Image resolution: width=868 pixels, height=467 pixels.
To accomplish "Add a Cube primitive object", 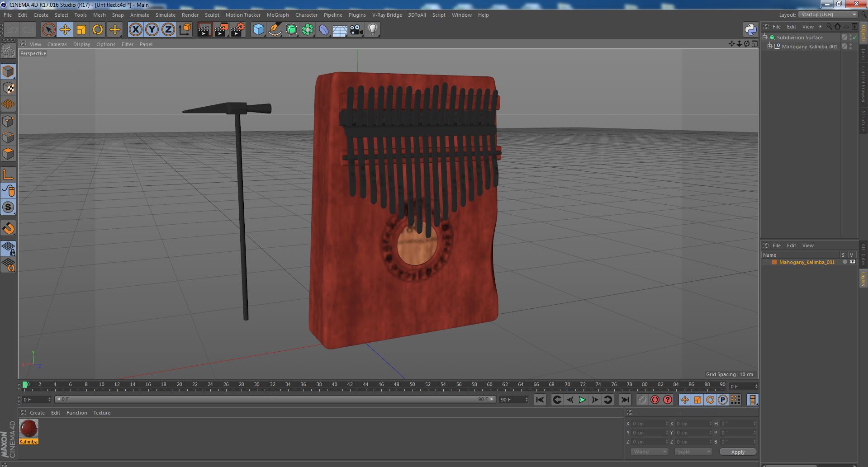I will click(x=258, y=30).
